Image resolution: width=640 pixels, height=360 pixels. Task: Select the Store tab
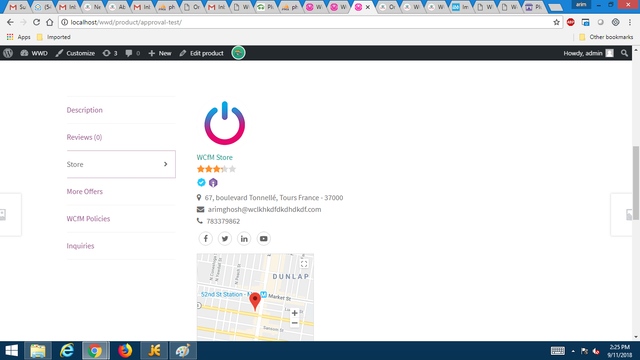121,164
